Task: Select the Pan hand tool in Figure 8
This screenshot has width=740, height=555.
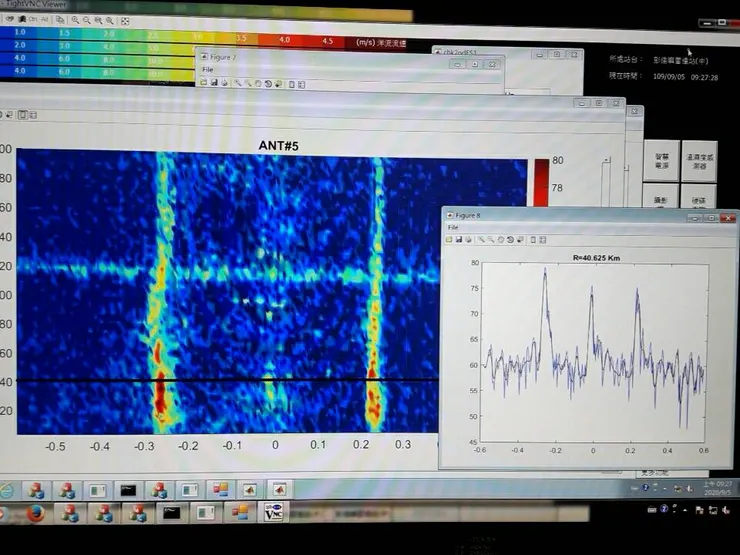Action: pyautogui.click(x=499, y=240)
